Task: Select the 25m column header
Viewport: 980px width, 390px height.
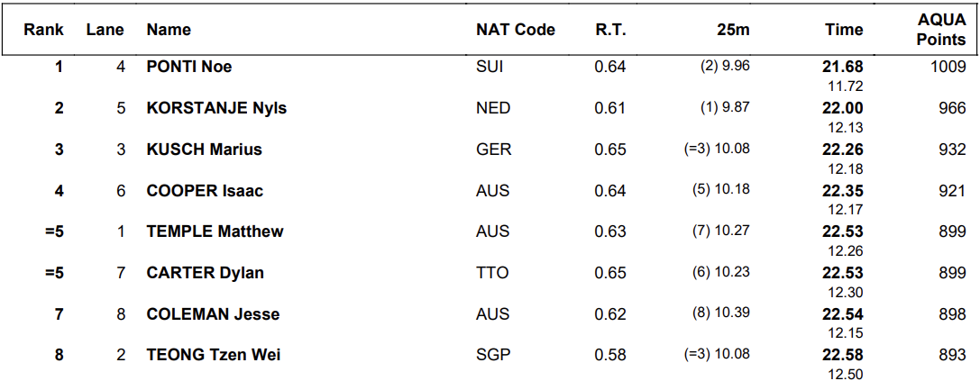Action: 733,30
